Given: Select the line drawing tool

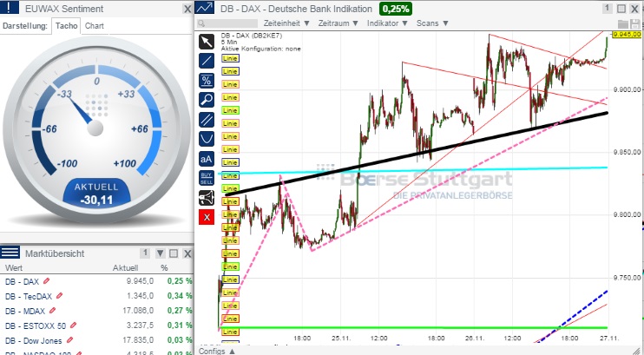Looking at the screenshot, I should (207, 61).
